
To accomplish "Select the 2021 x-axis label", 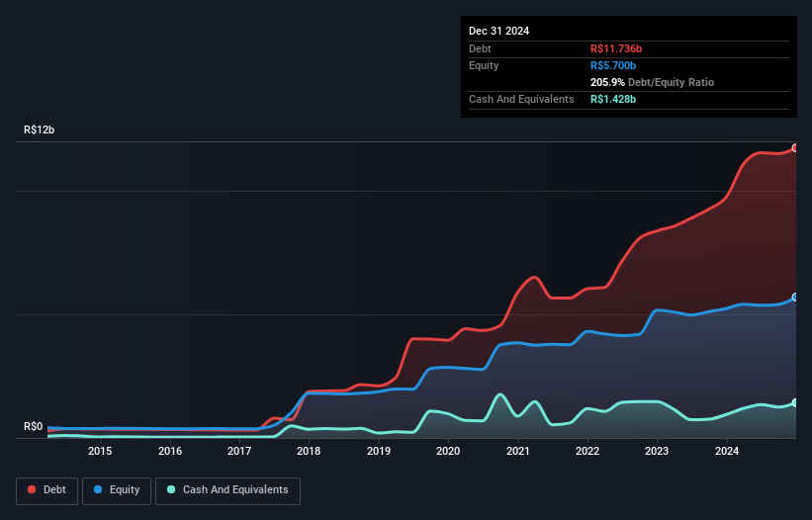I will 518,451.
